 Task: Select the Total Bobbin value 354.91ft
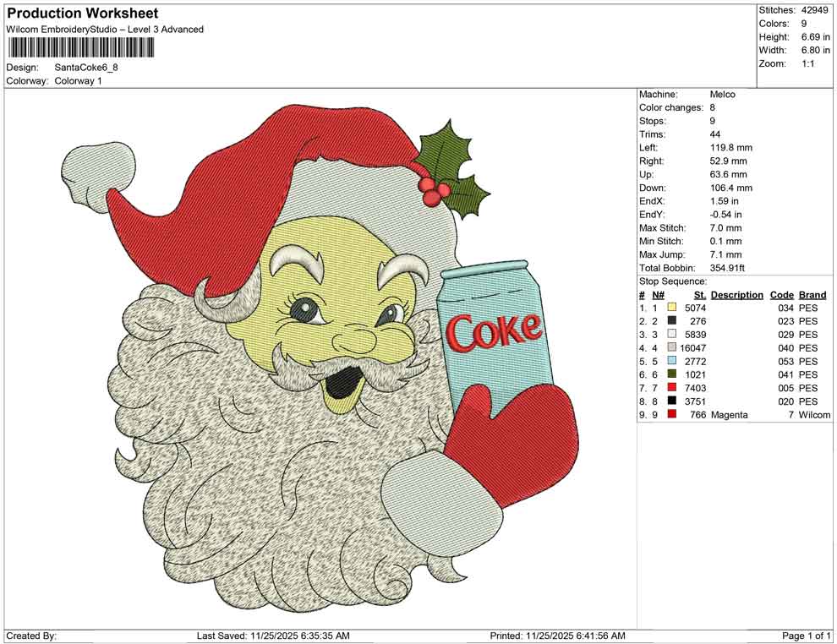[x=727, y=267]
